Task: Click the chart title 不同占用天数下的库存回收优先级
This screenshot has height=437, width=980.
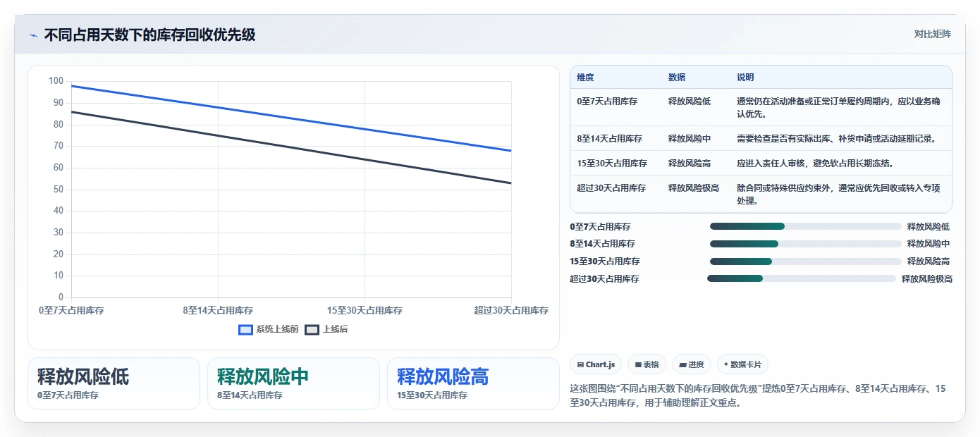Action: 149,35
